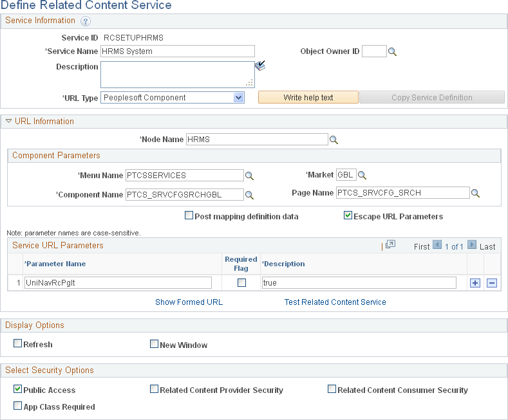Look up Menu Name values
Screen dimensions: 508x420
pyautogui.click(x=250, y=175)
